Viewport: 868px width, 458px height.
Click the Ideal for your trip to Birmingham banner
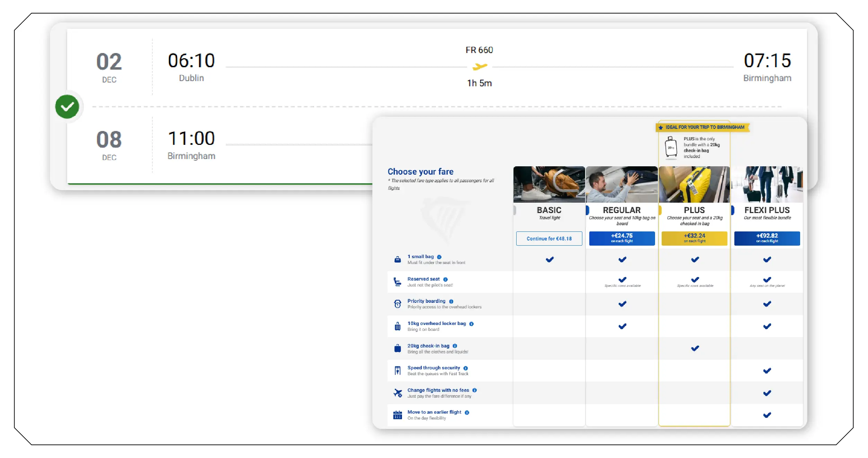click(703, 127)
